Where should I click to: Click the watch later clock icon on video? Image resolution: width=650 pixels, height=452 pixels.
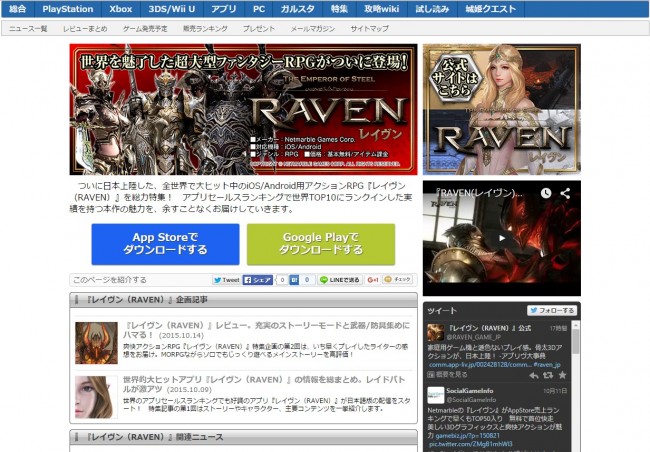pos(546,193)
